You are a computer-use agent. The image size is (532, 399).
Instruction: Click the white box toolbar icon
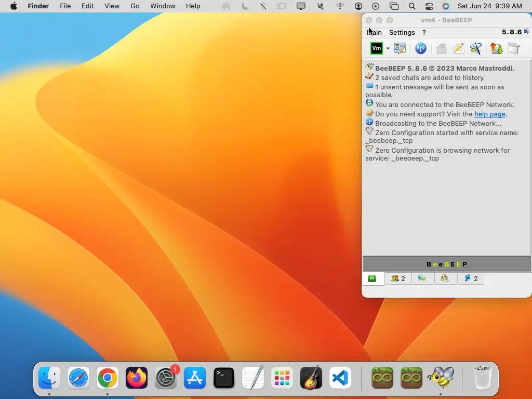pyautogui.click(x=514, y=48)
